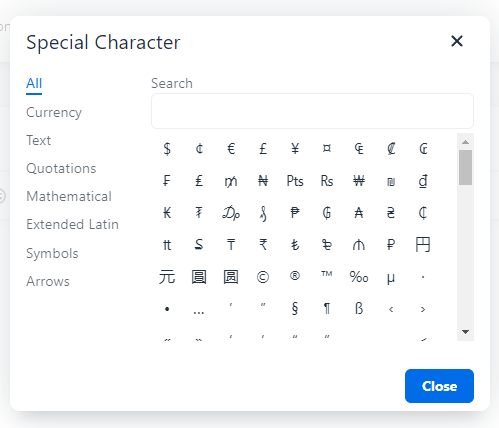
Task: Pick the micro mu symbol
Action: 391,277
